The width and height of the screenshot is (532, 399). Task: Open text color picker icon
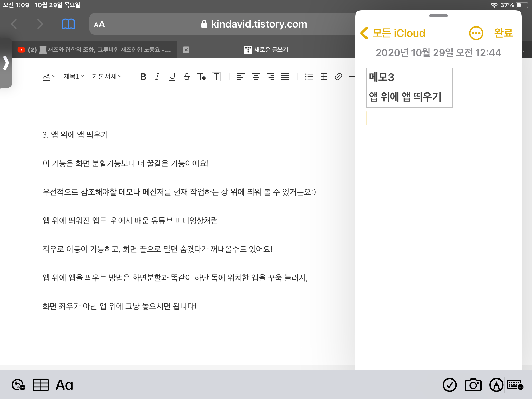pyautogui.click(x=202, y=77)
